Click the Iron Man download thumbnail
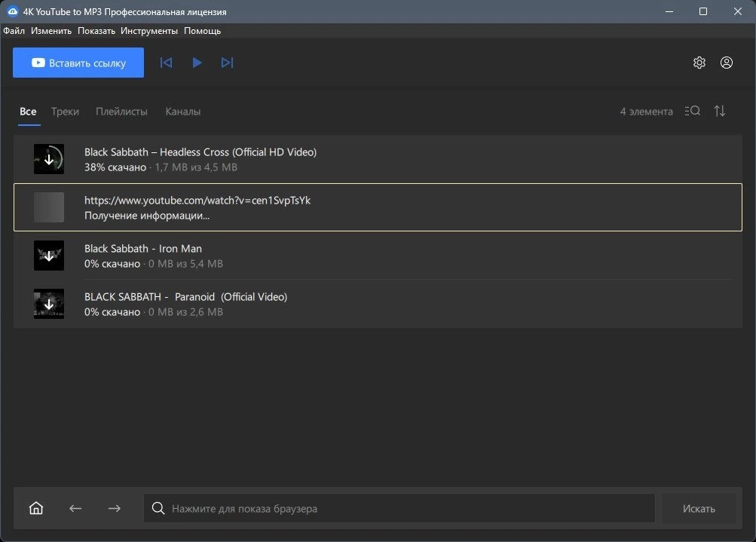The image size is (756, 542). (x=49, y=256)
